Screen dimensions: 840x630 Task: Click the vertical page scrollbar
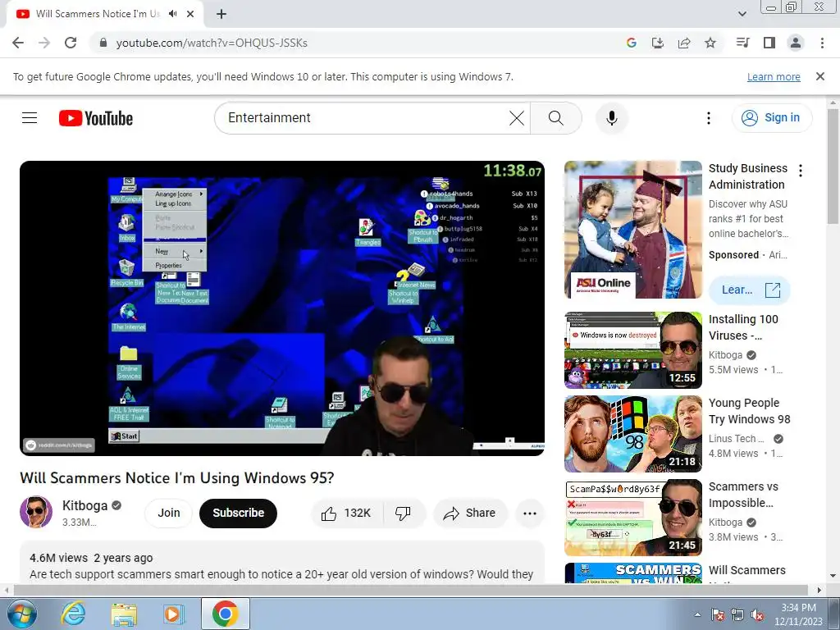coord(833,166)
